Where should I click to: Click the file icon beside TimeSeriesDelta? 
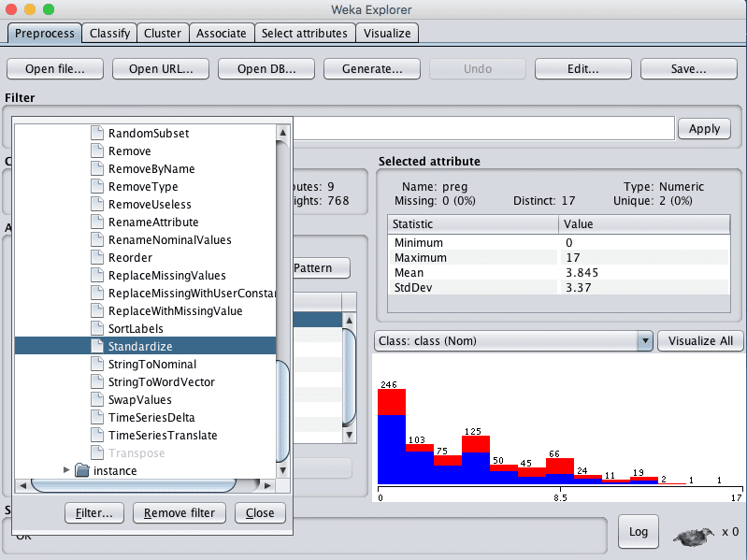click(97, 418)
